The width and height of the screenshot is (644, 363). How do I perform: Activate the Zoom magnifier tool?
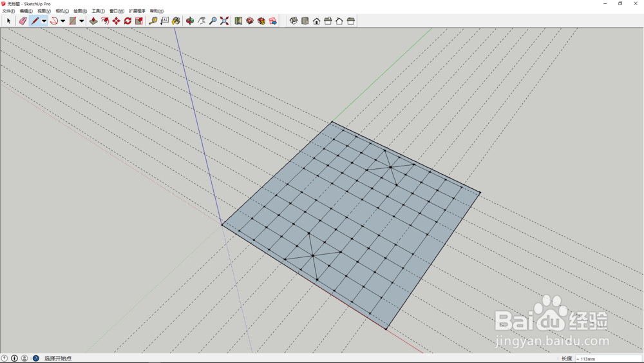pos(213,21)
